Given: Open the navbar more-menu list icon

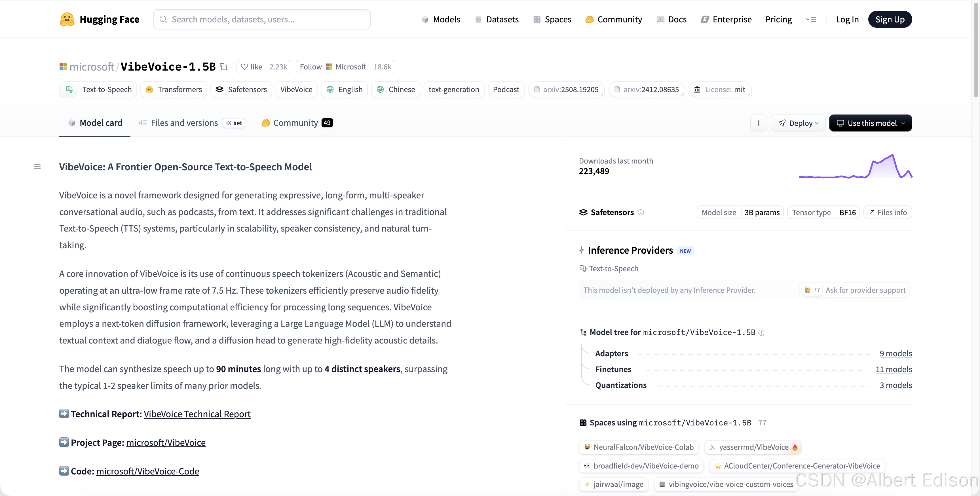Looking at the screenshot, I should point(811,19).
